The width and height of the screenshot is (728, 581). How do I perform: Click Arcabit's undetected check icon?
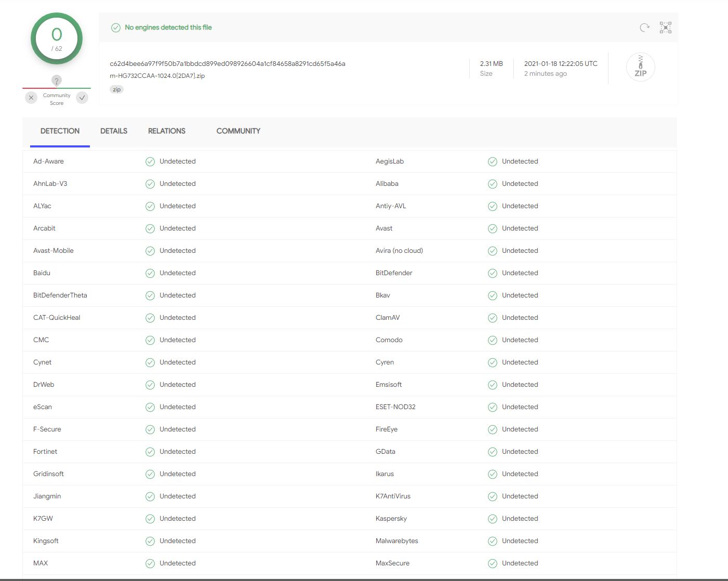coord(150,228)
